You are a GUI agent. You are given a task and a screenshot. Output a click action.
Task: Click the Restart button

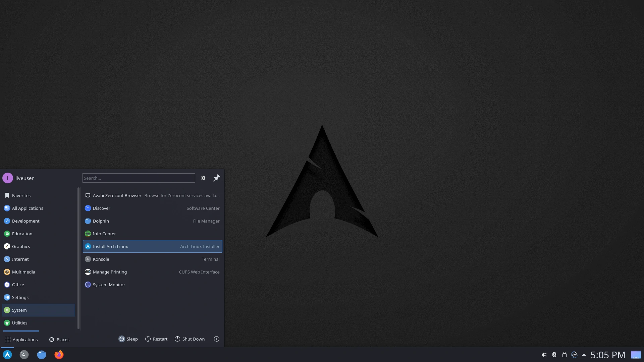[x=156, y=339]
